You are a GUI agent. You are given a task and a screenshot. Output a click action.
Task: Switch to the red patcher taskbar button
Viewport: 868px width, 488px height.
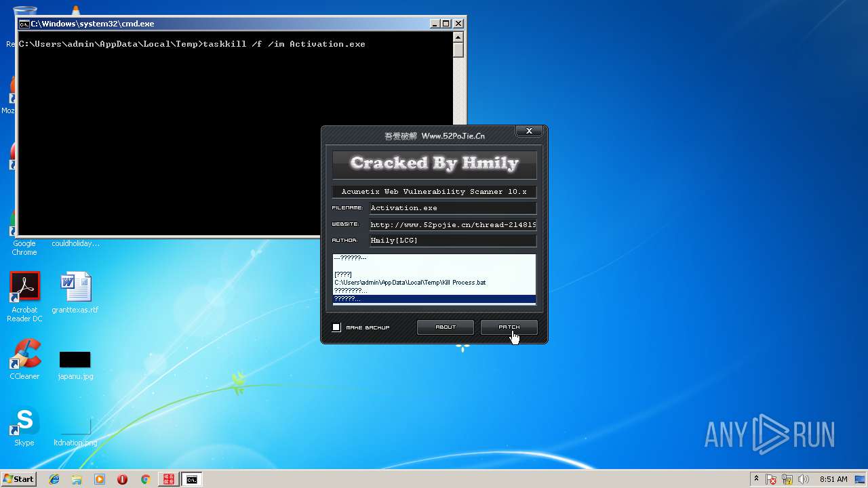pyautogui.click(x=168, y=479)
